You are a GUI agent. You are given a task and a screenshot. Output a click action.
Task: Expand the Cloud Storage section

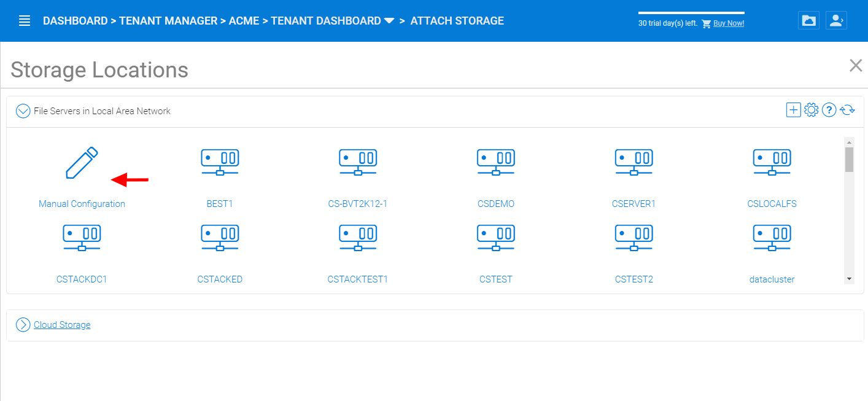click(x=23, y=325)
